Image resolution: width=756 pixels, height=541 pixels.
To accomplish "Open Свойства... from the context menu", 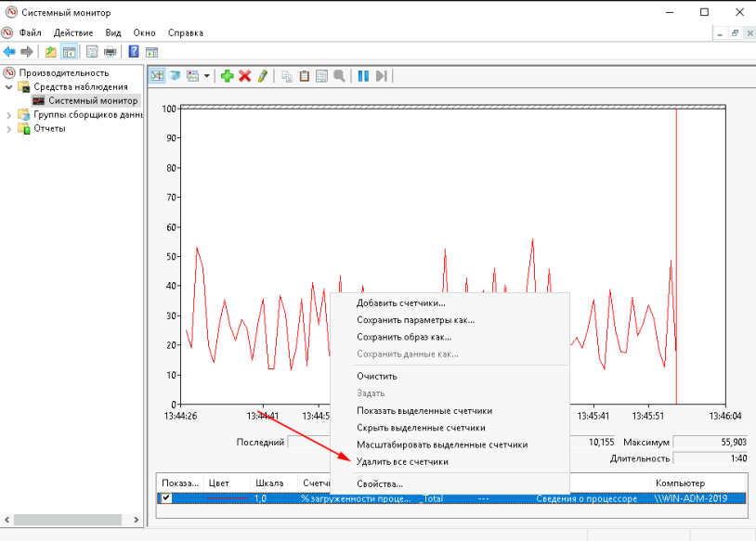I will pyautogui.click(x=380, y=483).
